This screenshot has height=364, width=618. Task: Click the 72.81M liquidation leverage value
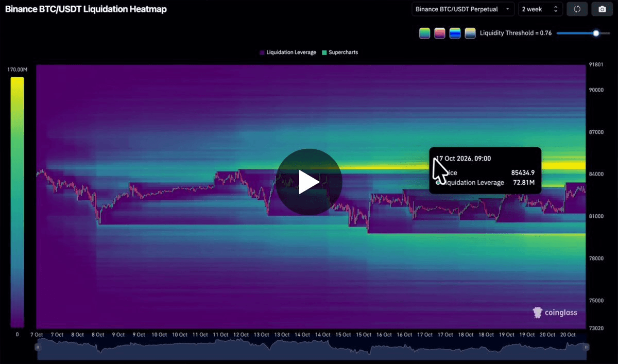pos(524,183)
